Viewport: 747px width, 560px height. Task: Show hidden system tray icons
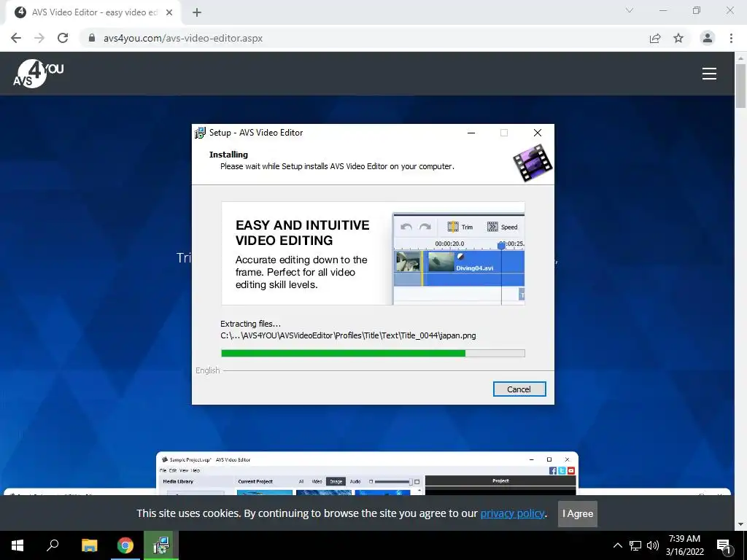[617, 545]
